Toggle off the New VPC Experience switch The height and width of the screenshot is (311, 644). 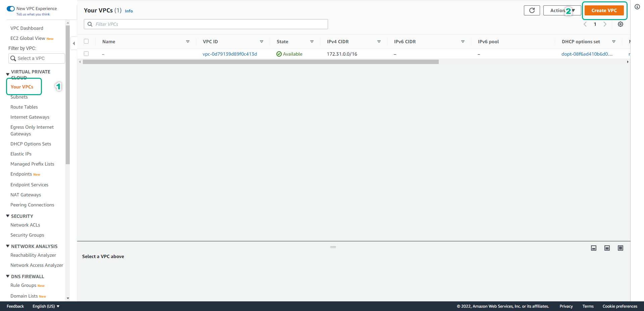(x=10, y=8)
